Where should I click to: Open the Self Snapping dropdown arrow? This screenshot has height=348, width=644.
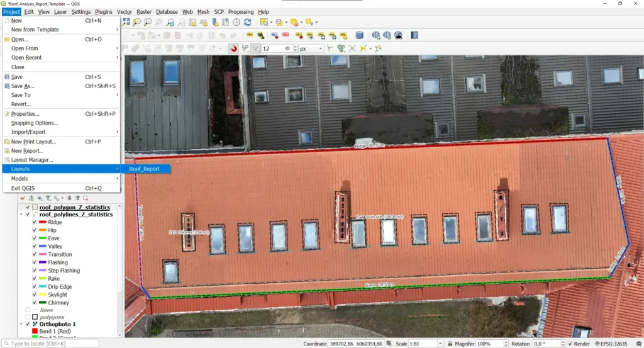click(370, 48)
